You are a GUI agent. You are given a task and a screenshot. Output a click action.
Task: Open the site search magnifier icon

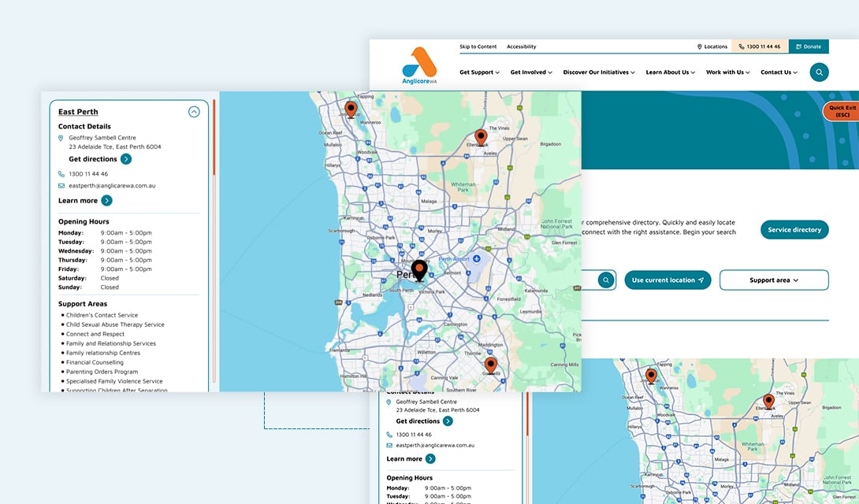click(x=819, y=72)
